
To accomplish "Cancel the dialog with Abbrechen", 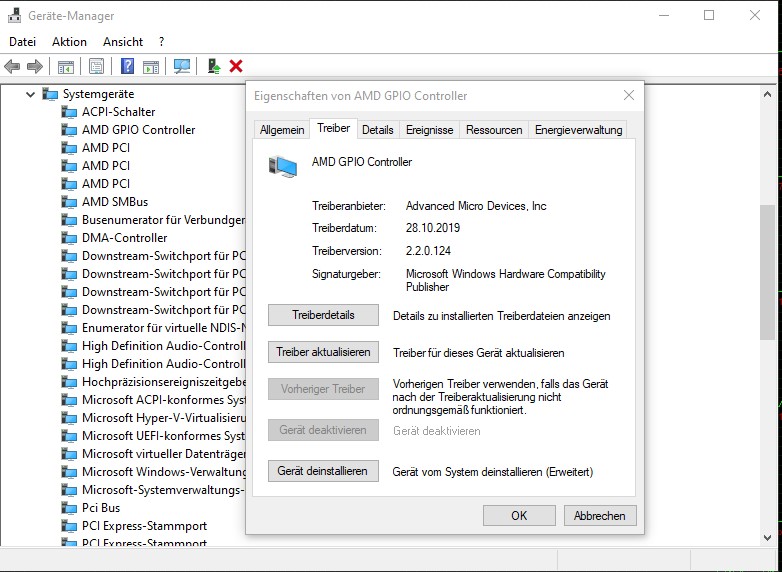I will [600, 516].
